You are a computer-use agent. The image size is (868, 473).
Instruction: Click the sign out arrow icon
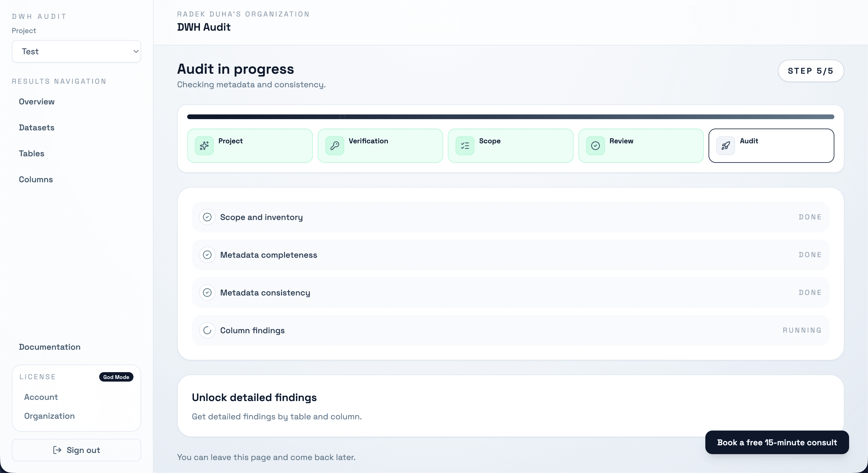[57, 450]
